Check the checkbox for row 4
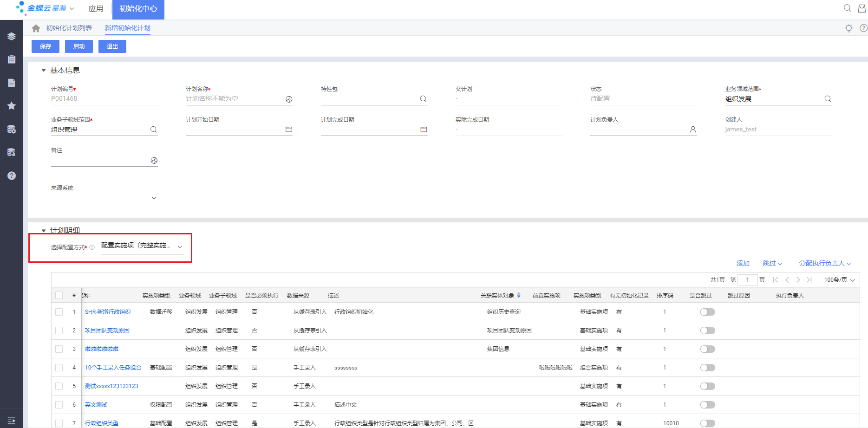The height and width of the screenshot is (428, 868). (59, 368)
